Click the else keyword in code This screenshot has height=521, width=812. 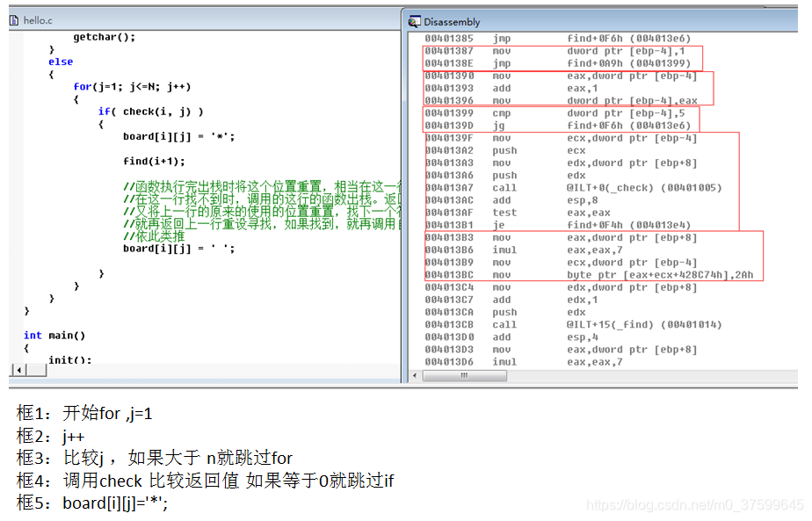pyautogui.click(x=61, y=62)
